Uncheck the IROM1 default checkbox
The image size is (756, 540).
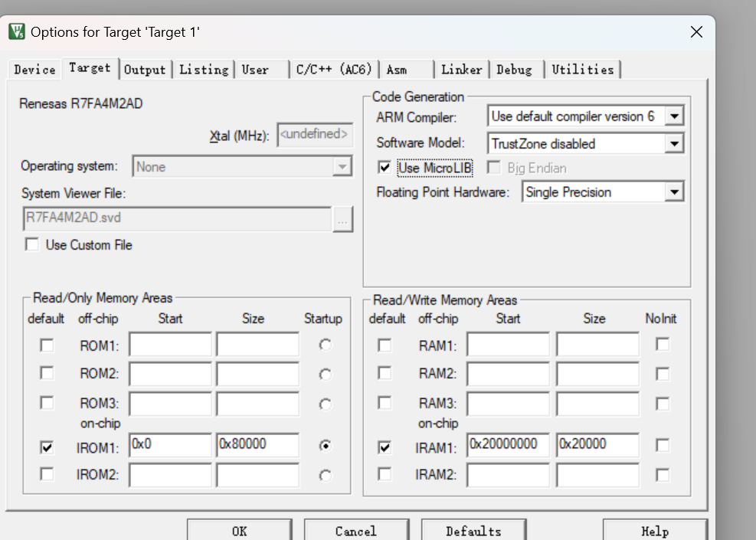47,447
